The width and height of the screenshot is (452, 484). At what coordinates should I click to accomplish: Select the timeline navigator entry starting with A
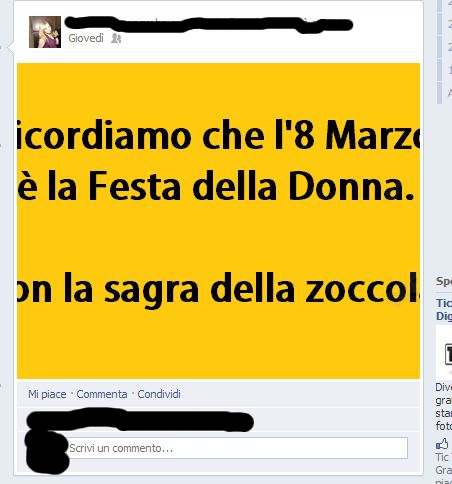tap(450, 94)
